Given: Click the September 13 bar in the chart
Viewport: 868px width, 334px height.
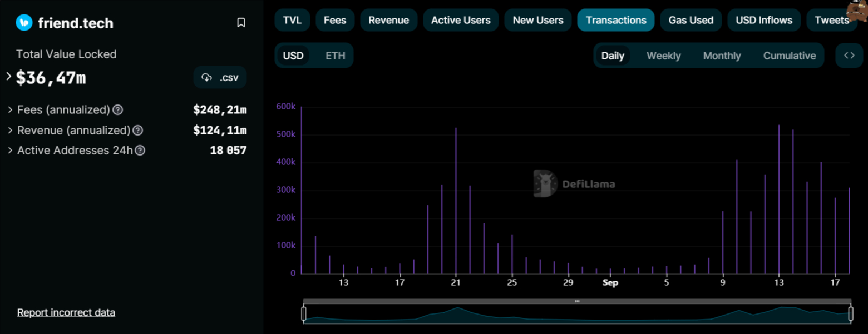Looking at the screenshot, I should (779, 199).
